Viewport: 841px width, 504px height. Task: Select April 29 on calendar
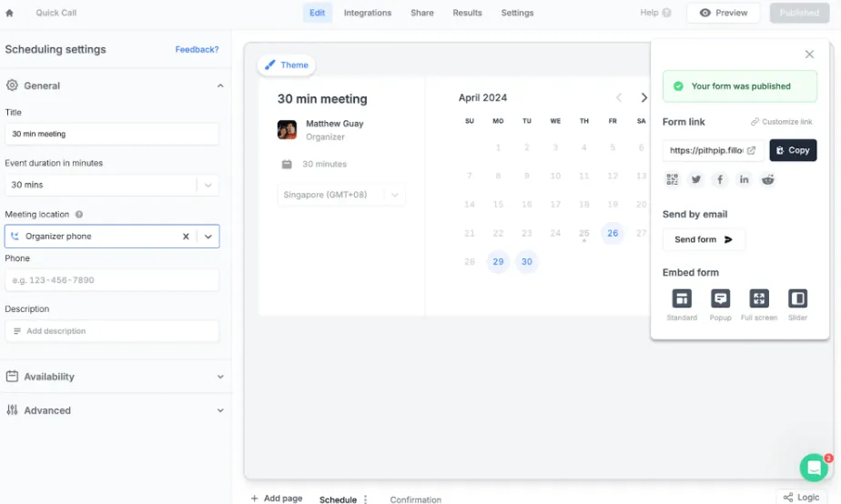click(498, 262)
